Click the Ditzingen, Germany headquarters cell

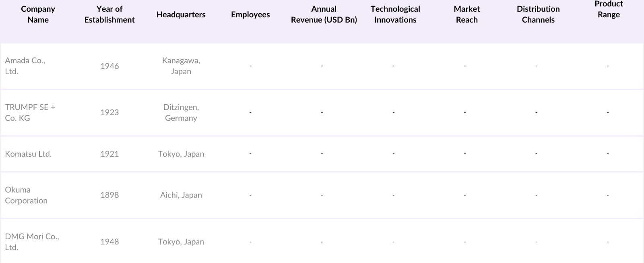click(x=181, y=112)
